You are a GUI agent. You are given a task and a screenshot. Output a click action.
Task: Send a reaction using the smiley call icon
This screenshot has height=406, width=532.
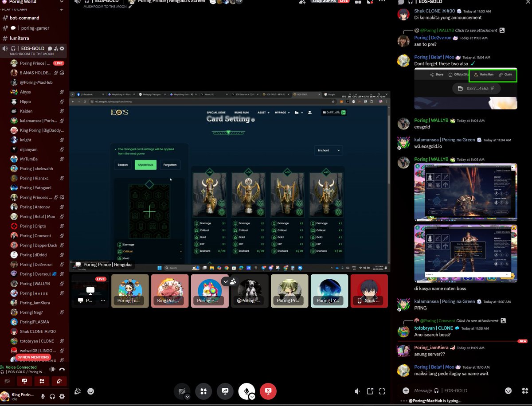91,391
